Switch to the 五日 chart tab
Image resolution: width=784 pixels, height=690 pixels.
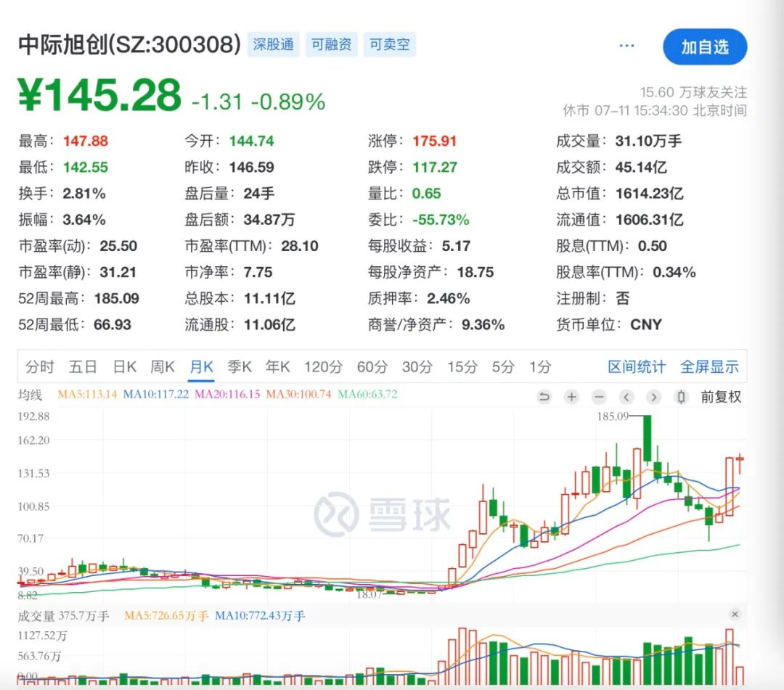click(x=83, y=366)
